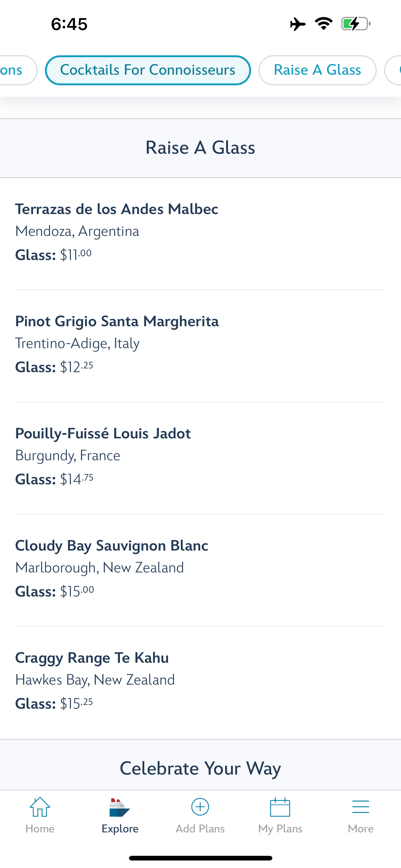Tap the Raise A Glass section header
Screen dimensions: 401x868
tap(200, 147)
